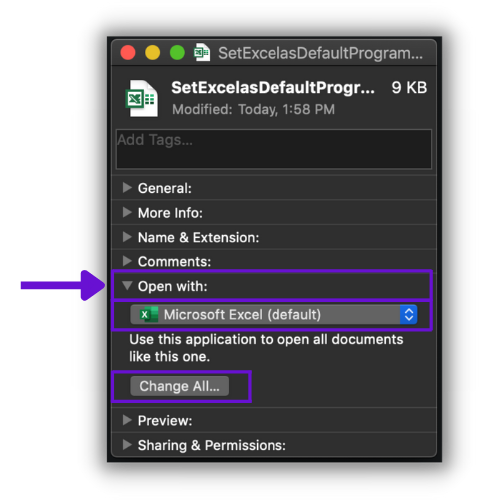This screenshot has height=500, width=500.
Task: Expand the Comments section
Action: (127, 261)
